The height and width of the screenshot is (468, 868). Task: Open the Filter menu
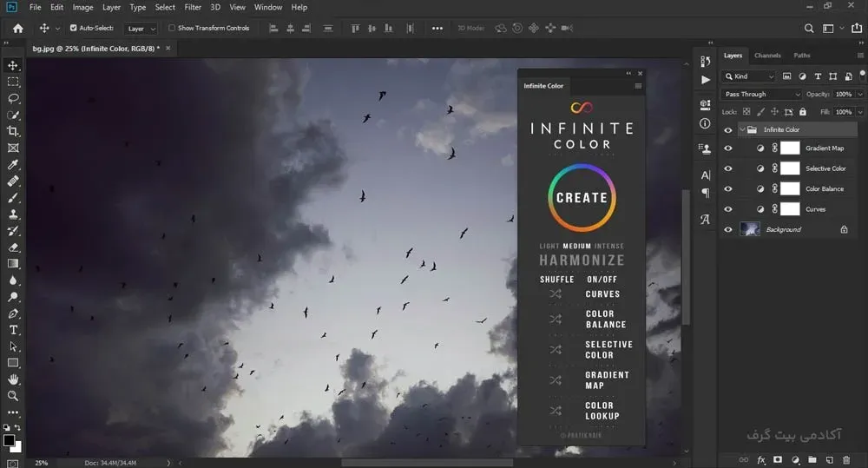coord(193,7)
